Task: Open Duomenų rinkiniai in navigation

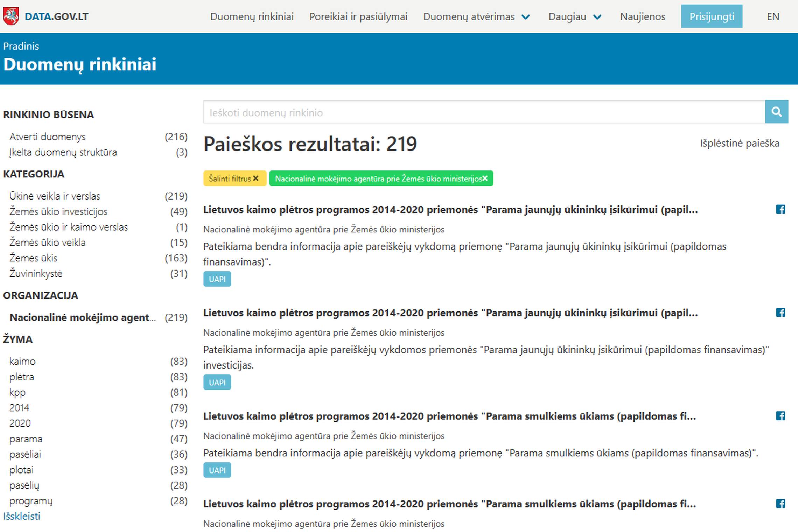Action: point(252,16)
